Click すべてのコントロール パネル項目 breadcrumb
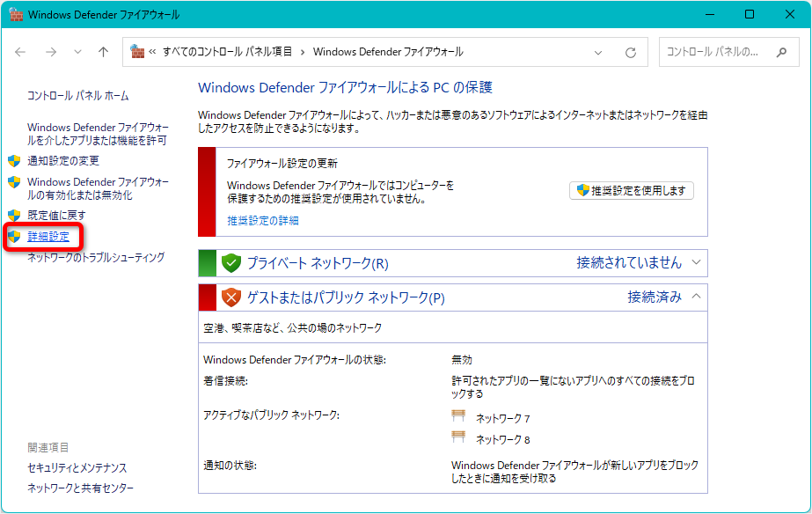 click(x=227, y=52)
